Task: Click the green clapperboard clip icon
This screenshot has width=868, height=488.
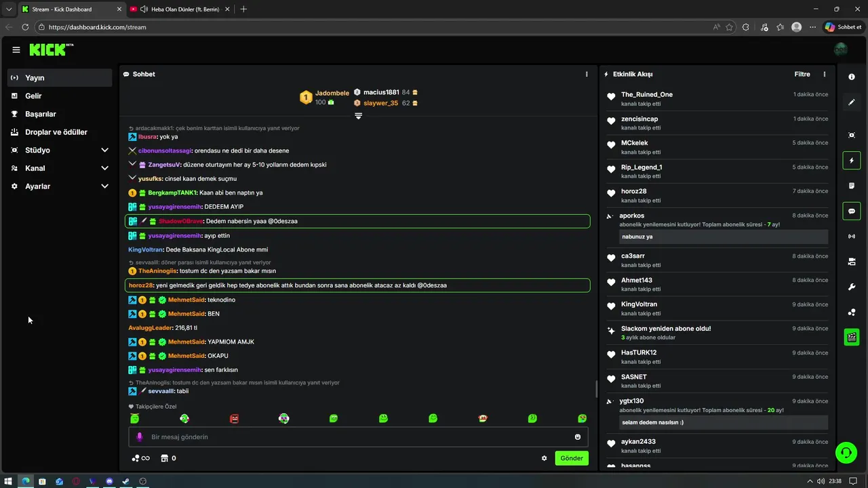Action: point(852,337)
